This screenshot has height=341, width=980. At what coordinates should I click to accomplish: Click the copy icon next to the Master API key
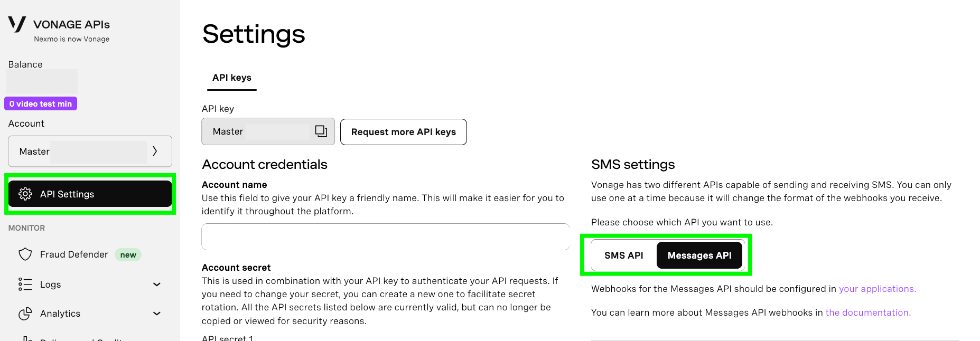pyautogui.click(x=321, y=131)
